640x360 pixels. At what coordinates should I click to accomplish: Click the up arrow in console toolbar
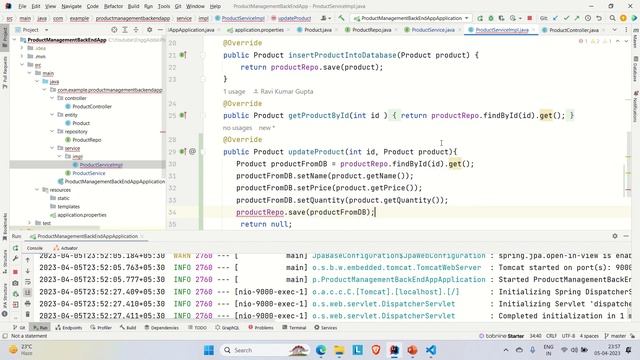point(27,260)
